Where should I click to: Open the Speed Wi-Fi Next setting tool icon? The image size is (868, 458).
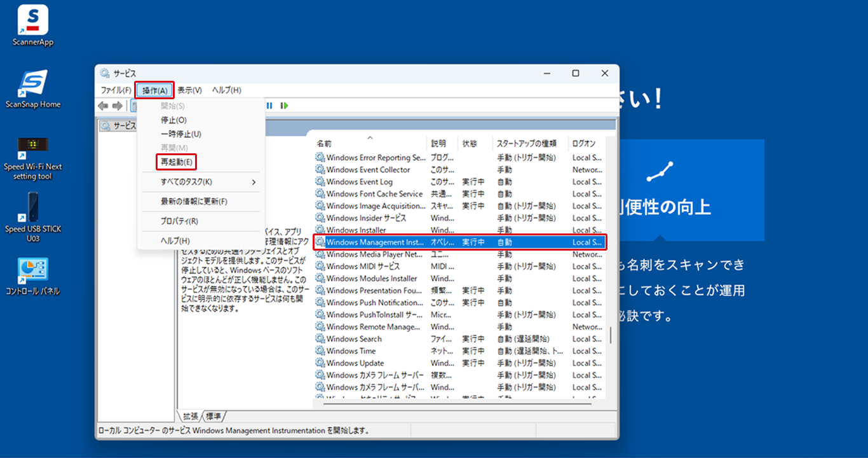click(x=33, y=146)
